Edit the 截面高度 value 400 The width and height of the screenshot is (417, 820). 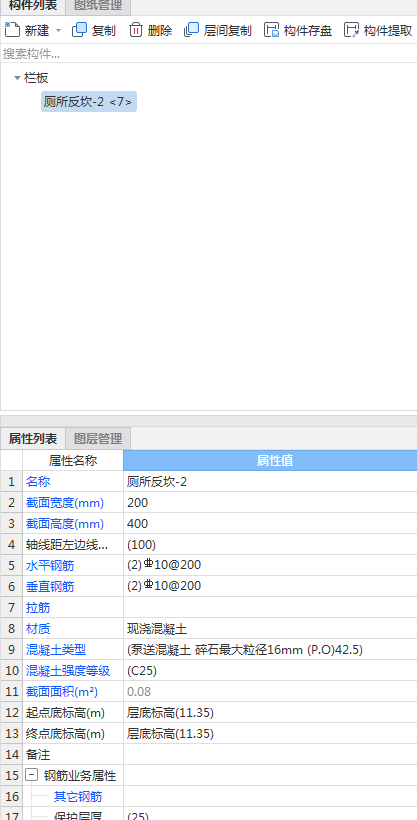(x=271, y=523)
